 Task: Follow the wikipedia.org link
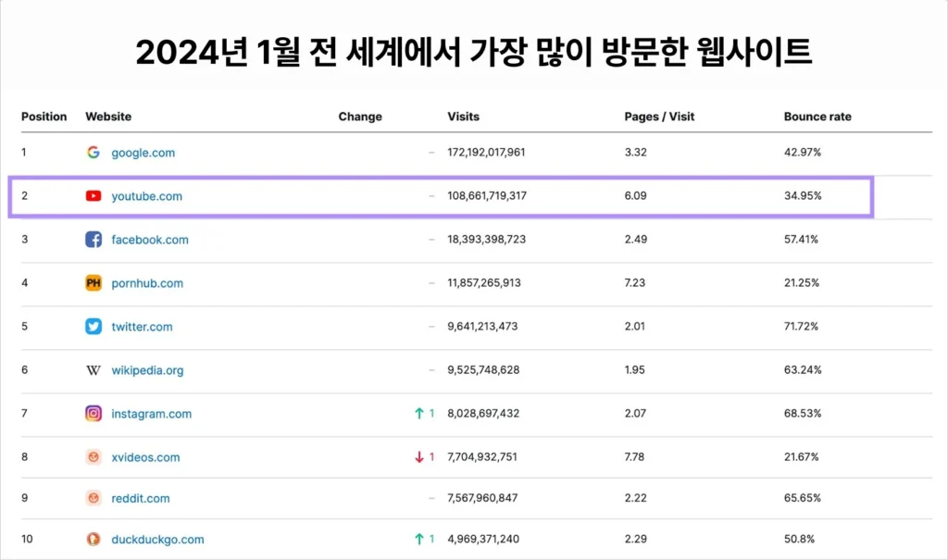[147, 370]
